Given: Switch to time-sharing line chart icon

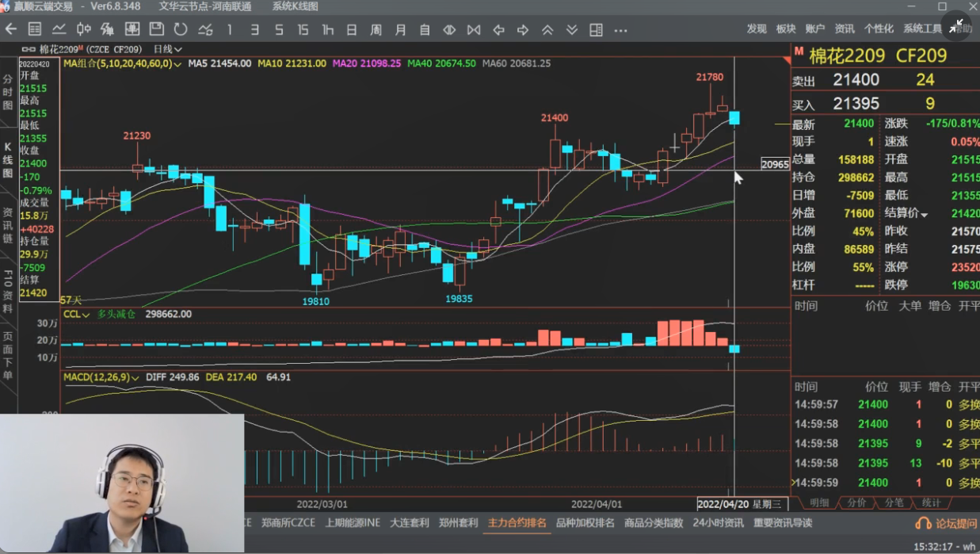Looking at the screenshot, I should pos(59,29).
